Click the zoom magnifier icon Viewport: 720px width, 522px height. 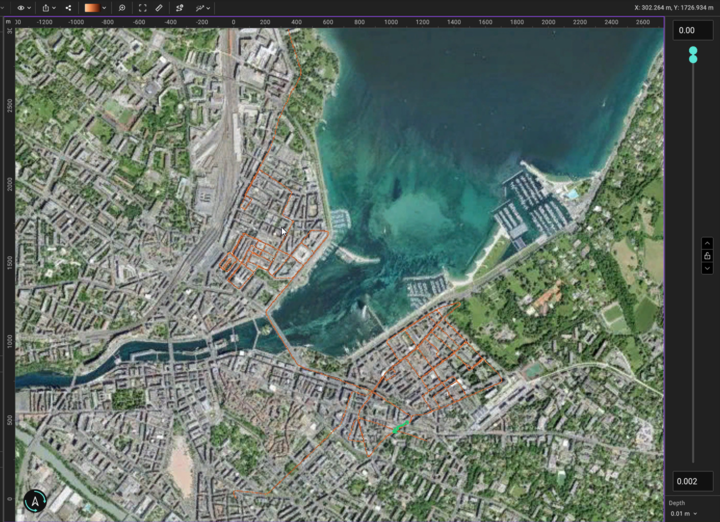coord(122,7)
